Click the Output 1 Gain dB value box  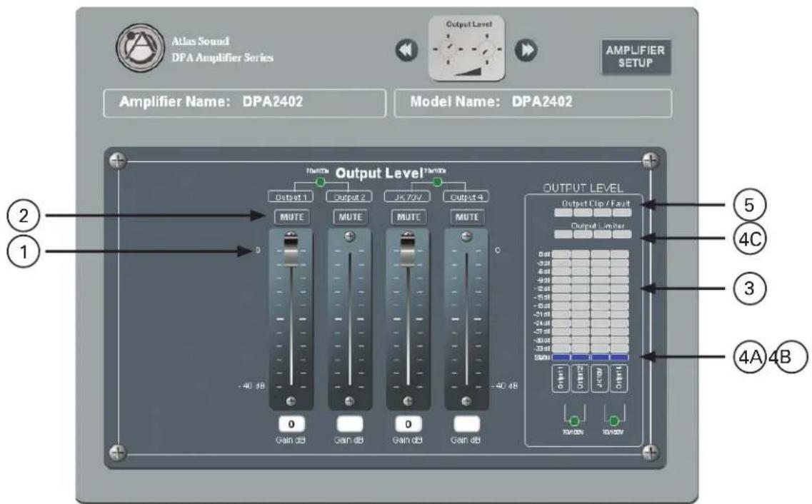pyautogui.click(x=291, y=424)
